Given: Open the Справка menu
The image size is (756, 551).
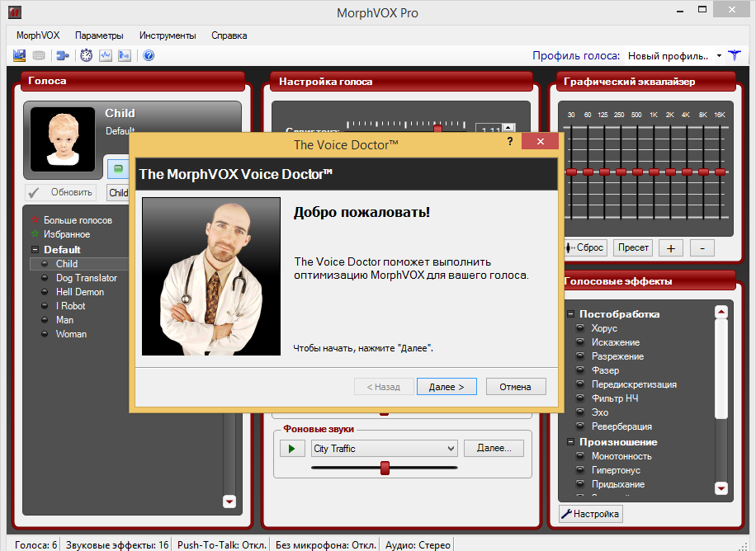Looking at the screenshot, I should pyautogui.click(x=229, y=35).
